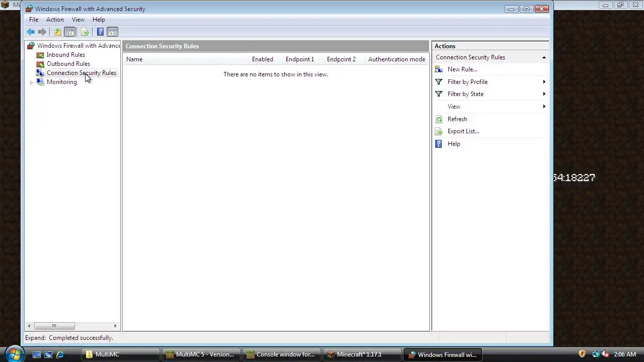Select Outbound Rules in the tree
Viewport: 644px width, 362px height.
[68, 64]
